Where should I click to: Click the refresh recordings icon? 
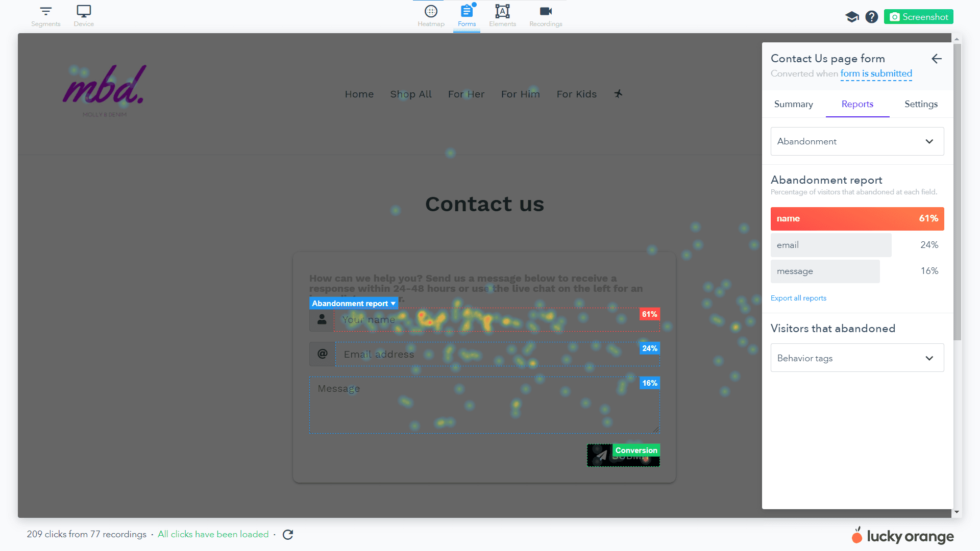point(286,534)
